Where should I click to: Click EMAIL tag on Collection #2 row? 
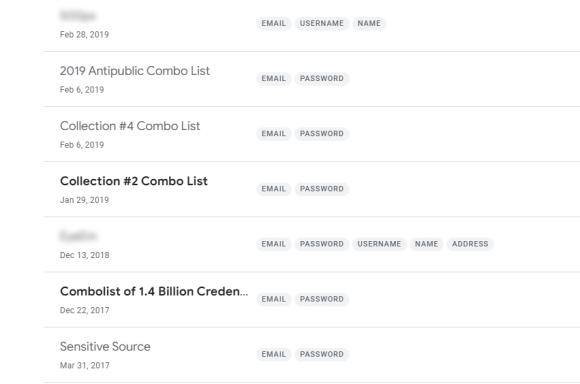[274, 189]
